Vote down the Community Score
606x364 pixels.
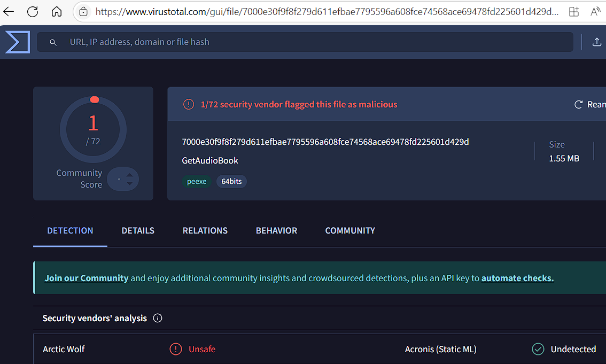129,184
